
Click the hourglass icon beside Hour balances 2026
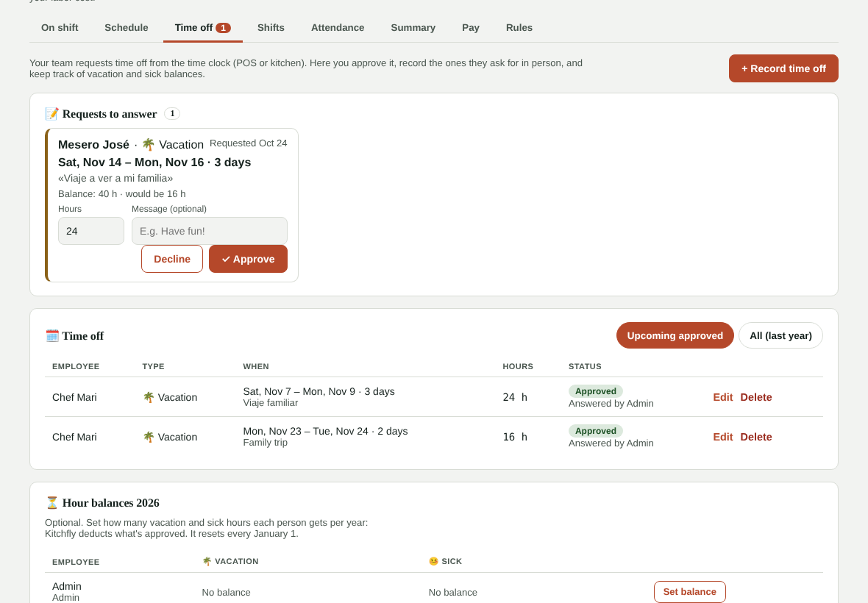click(52, 503)
